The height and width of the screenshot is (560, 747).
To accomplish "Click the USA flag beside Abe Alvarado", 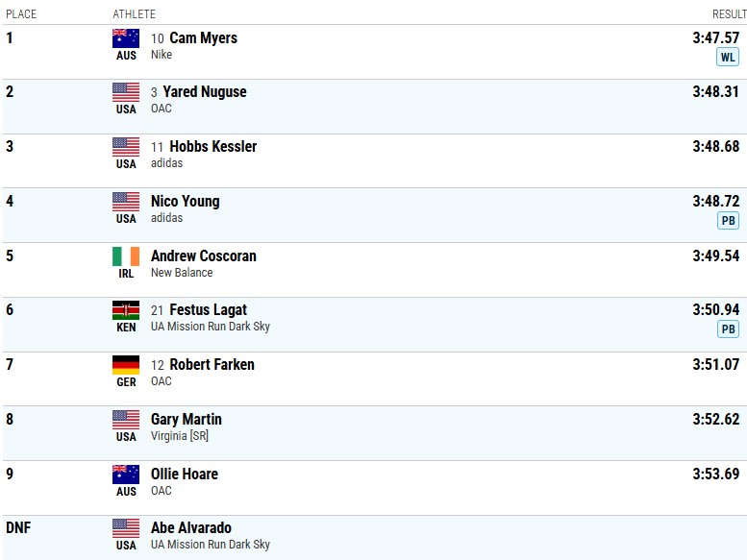I will [126, 528].
